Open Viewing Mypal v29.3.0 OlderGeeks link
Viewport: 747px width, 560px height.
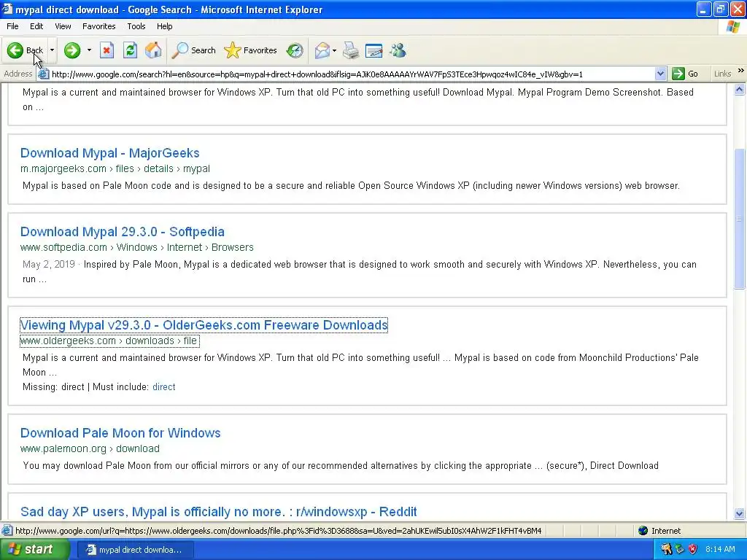tap(204, 324)
